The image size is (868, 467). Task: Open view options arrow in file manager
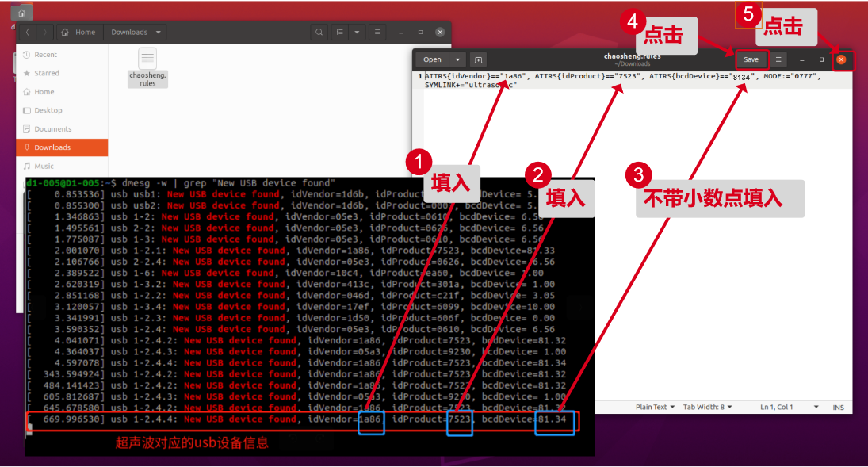357,33
